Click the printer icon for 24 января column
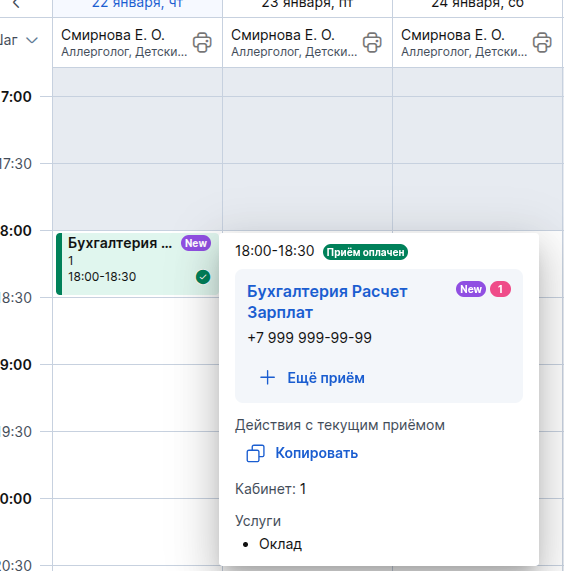Image resolution: width=564 pixels, height=571 pixels. pos(542,43)
